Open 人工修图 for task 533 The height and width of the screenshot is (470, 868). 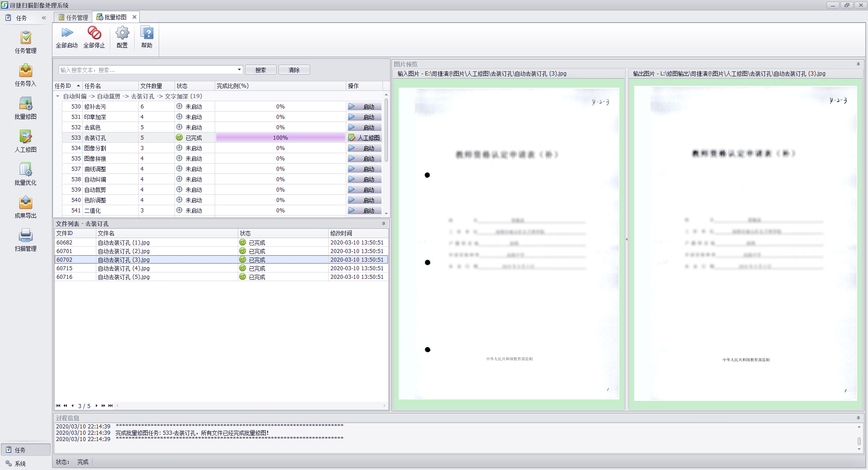point(364,138)
